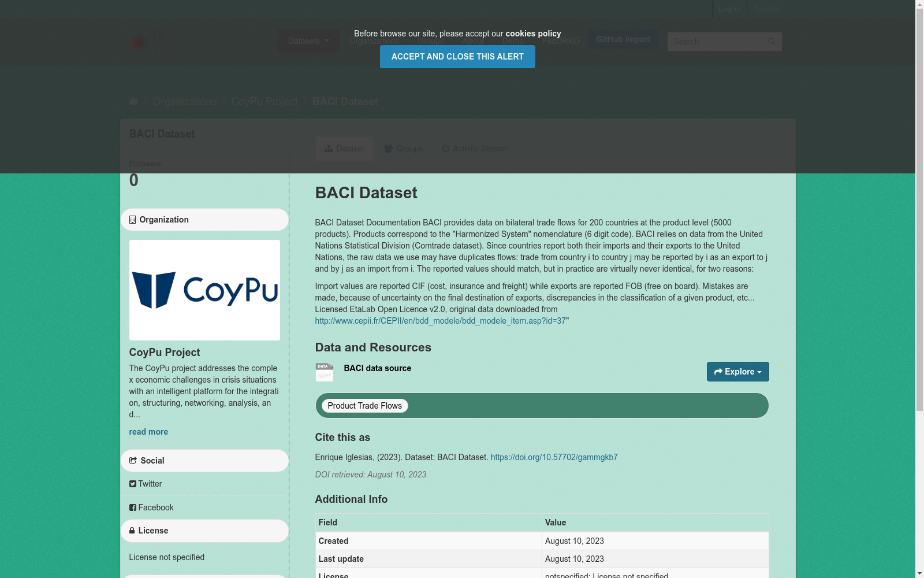Switch to the Dataset tab

point(344,149)
